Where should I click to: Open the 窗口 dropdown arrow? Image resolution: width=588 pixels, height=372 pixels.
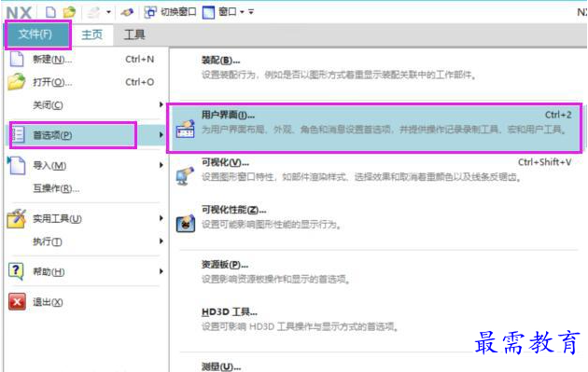(x=242, y=12)
